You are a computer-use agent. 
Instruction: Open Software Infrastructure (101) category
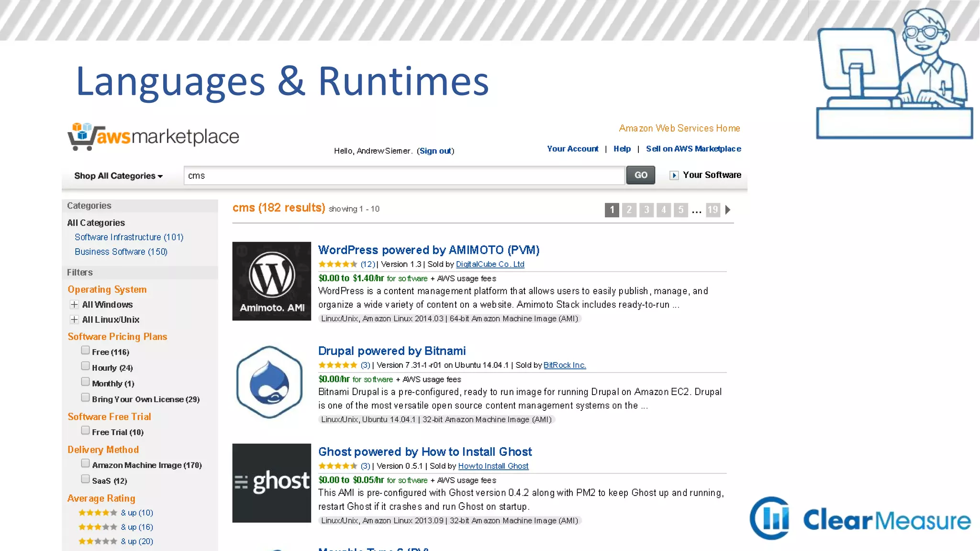click(129, 237)
